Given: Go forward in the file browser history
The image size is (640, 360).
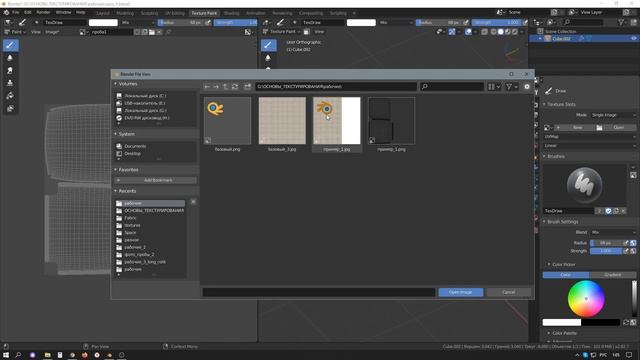Looking at the screenshot, I should (216, 87).
